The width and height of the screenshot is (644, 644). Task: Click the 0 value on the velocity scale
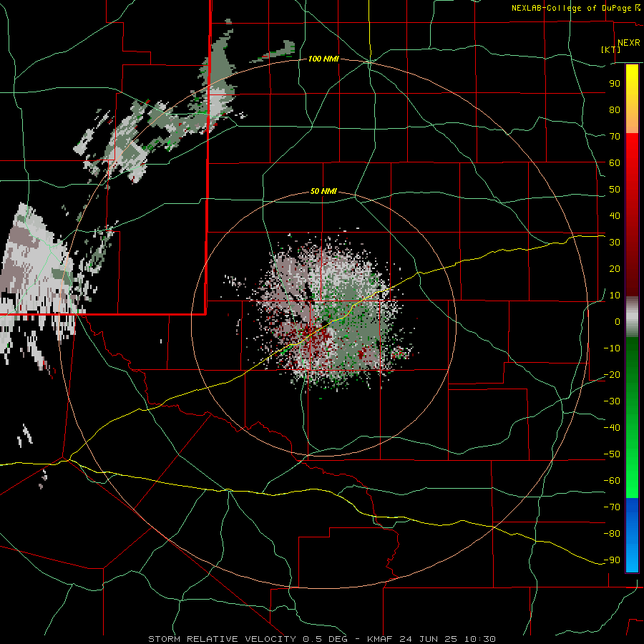click(618, 321)
